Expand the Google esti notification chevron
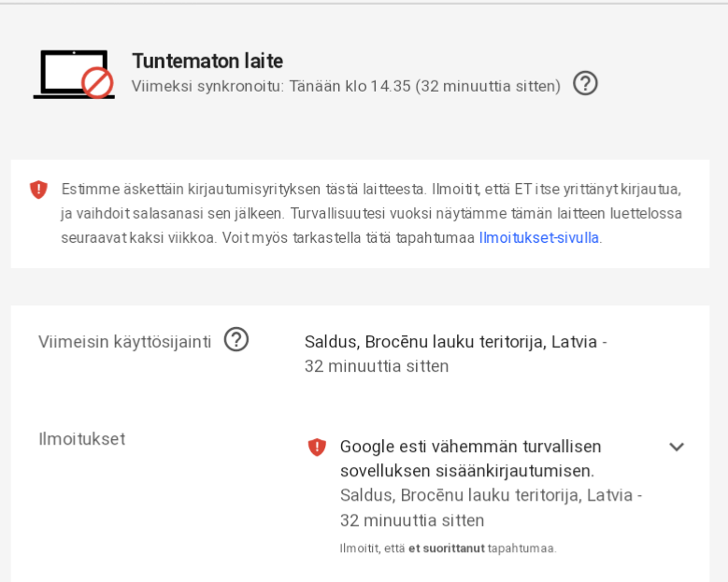 677,447
